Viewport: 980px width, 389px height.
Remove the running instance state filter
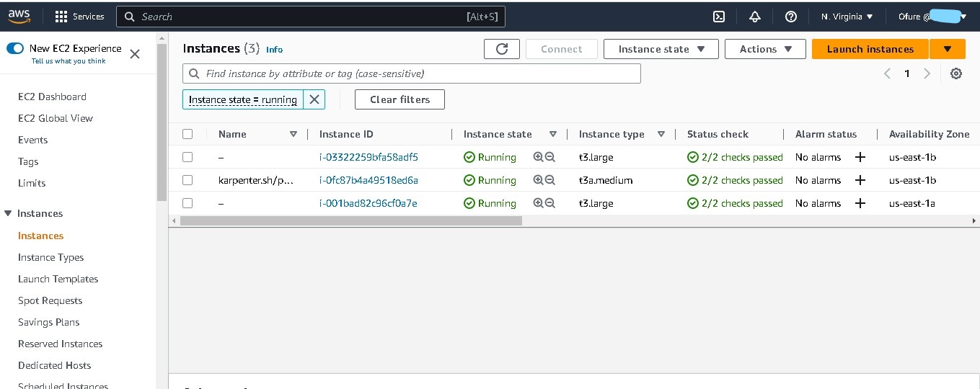314,99
